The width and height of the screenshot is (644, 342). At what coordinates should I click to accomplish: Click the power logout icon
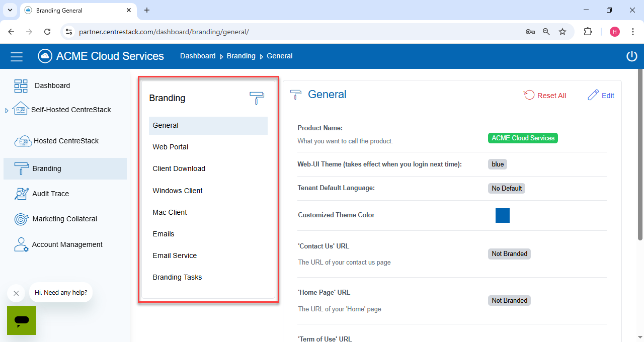point(631,56)
